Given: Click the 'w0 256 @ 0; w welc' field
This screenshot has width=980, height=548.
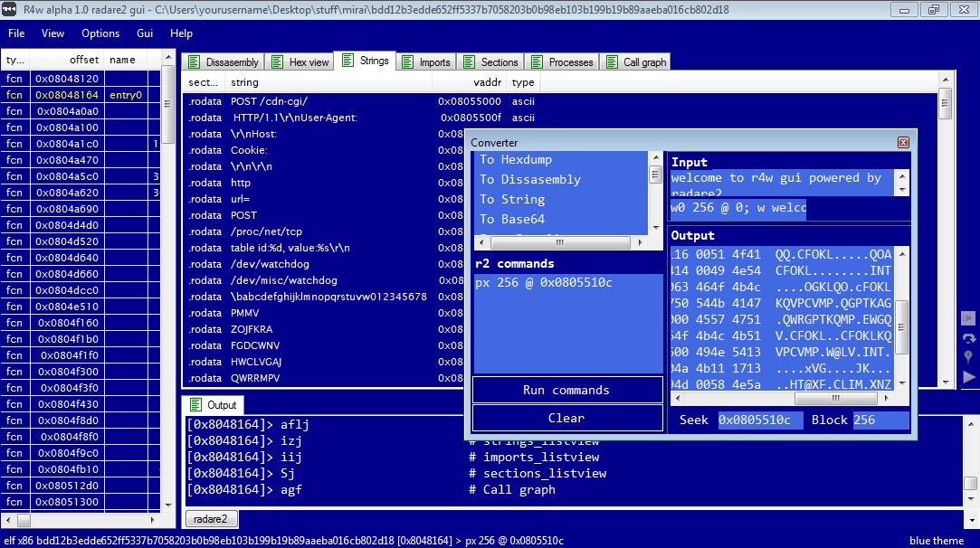Looking at the screenshot, I should point(738,208).
